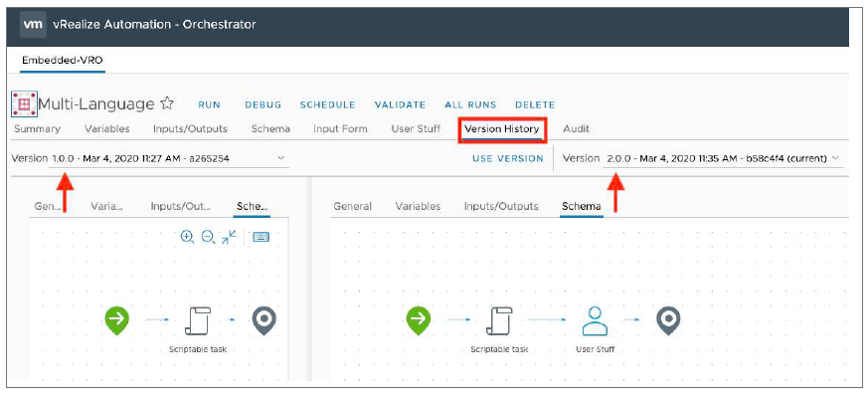This screenshot has height=399, width=868.
Task: Click VALIDATE to validate the workflow
Action: pyautogui.click(x=401, y=104)
